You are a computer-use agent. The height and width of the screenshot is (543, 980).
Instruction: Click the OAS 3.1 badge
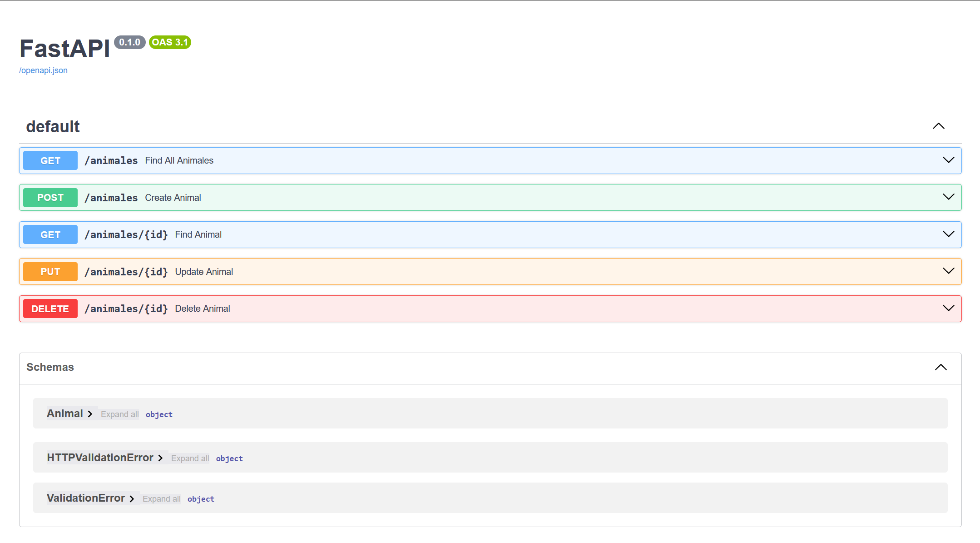pyautogui.click(x=170, y=42)
